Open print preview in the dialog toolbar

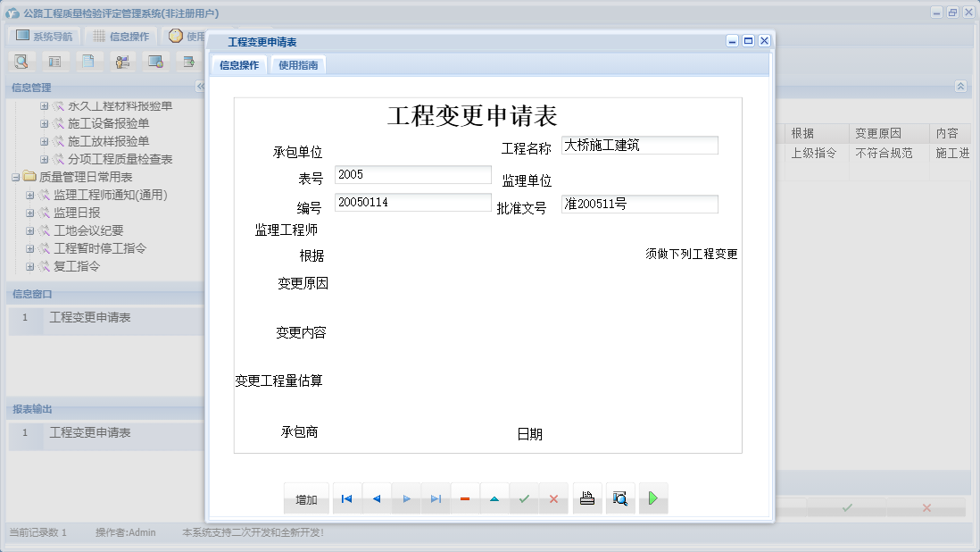tap(620, 498)
